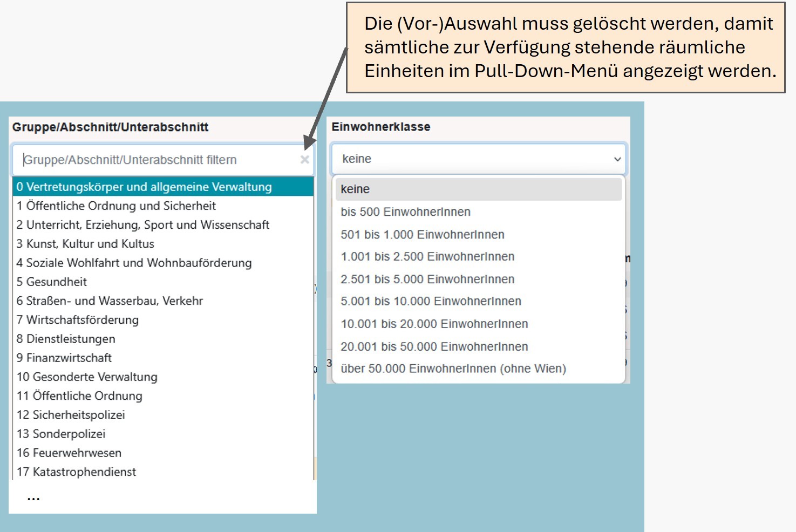Select 9 Finanzwirtschaft in the list
This screenshot has width=796, height=532.
(64, 358)
